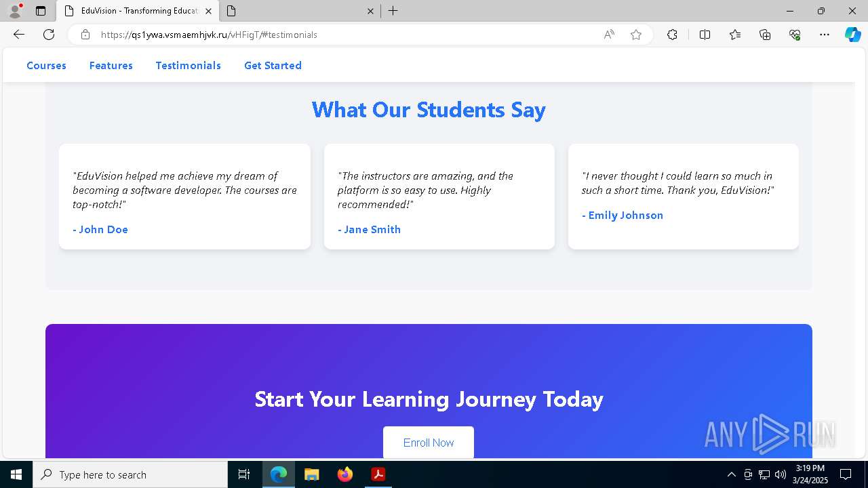View site information lock icon
The image size is (868, 488).
(85, 35)
